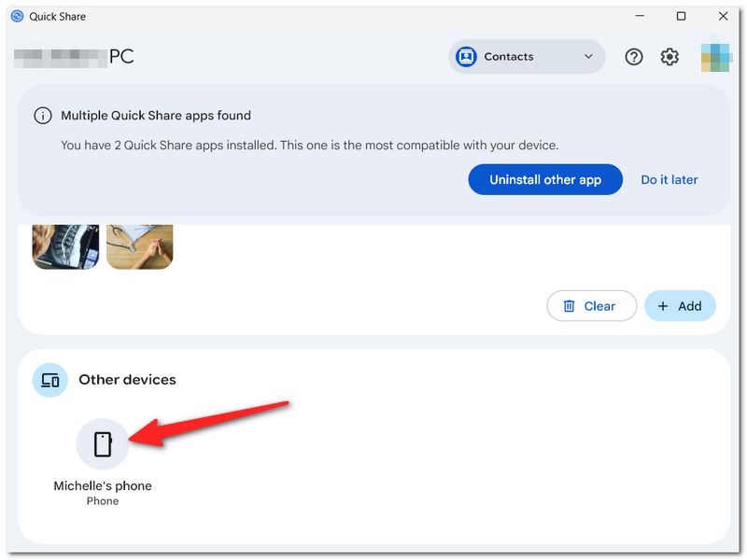Open the account profile avatar
This screenshot has height=560, width=747.
tap(714, 57)
